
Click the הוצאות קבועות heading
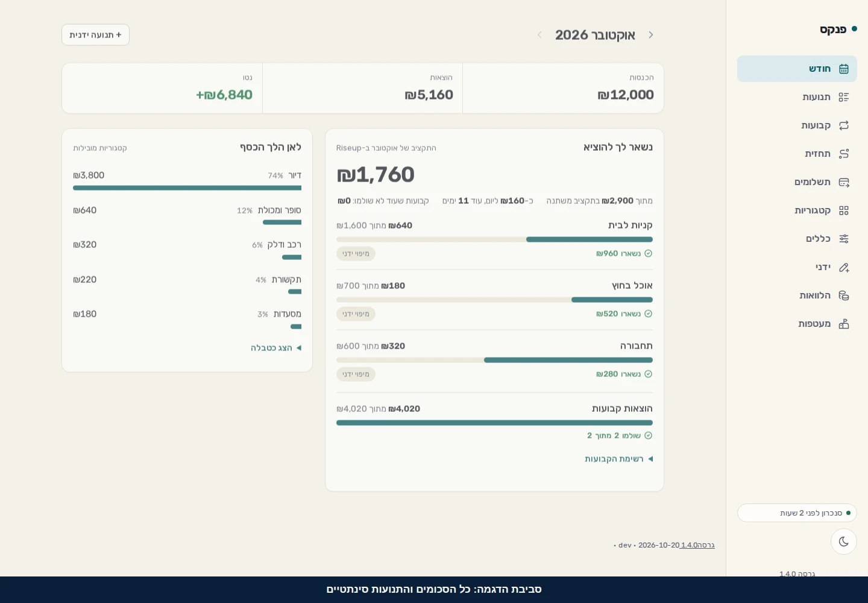622,409
